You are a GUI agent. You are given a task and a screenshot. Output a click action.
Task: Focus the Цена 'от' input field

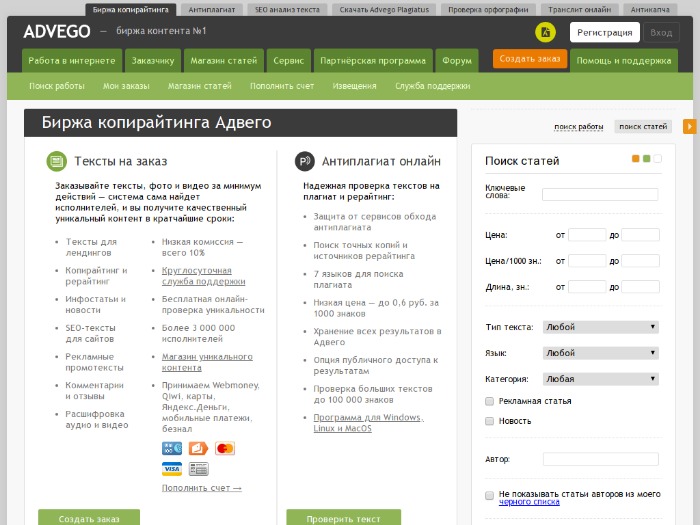[x=587, y=235]
